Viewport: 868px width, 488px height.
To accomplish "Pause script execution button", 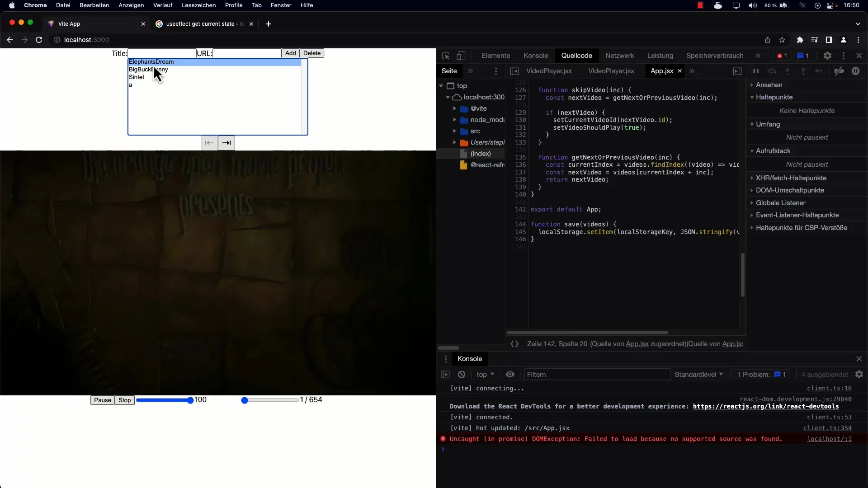I will (756, 71).
